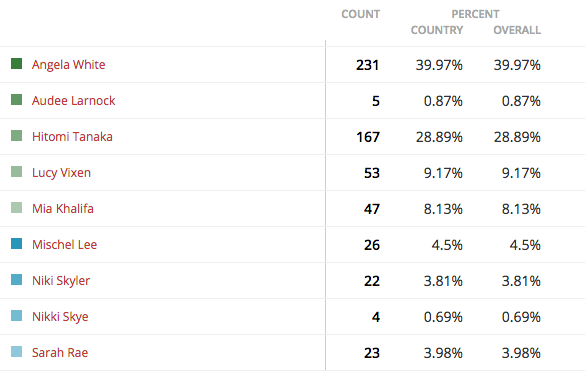
Task: Click the blue swatch beside Mischel Lee
Action: (x=16, y=244)
